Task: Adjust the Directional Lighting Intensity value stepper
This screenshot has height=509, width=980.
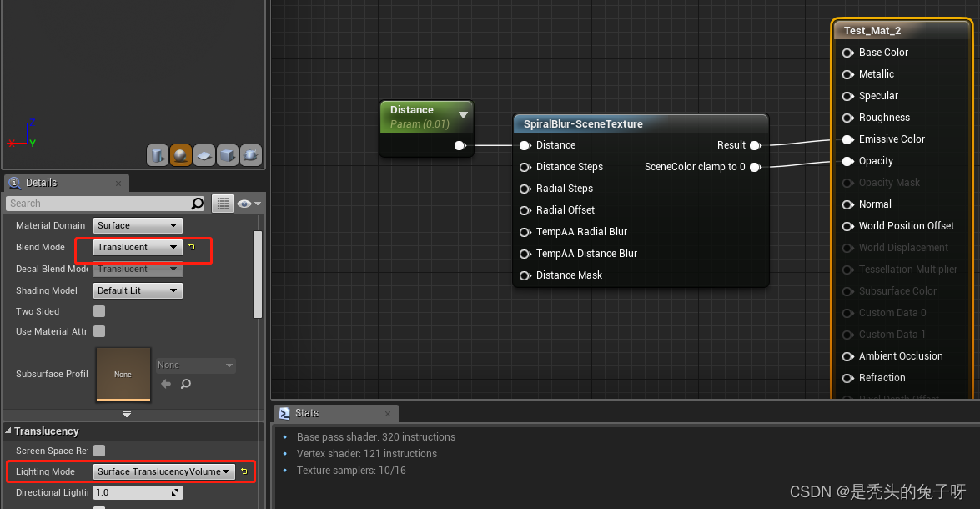Action: pos(173,492)
